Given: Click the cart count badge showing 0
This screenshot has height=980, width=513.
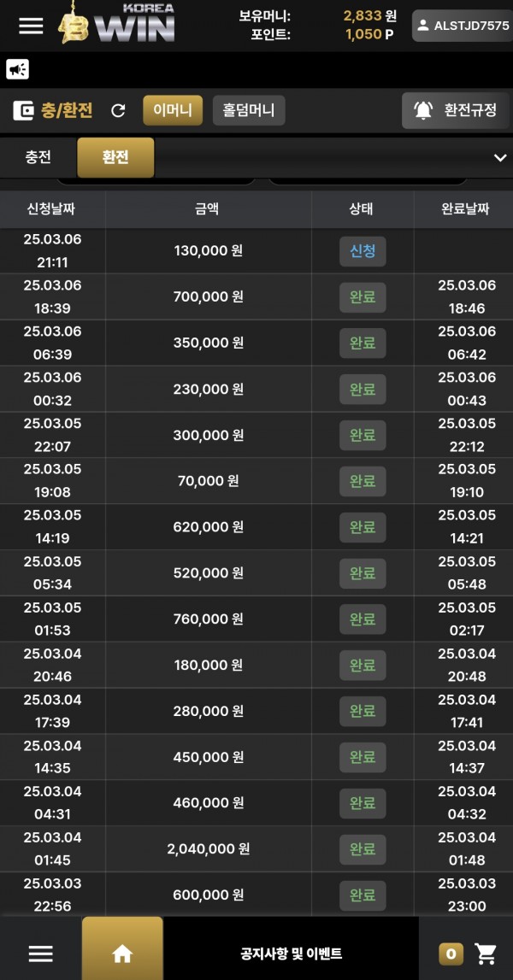Looking at the screenshot, I should [x=451, y=954].
